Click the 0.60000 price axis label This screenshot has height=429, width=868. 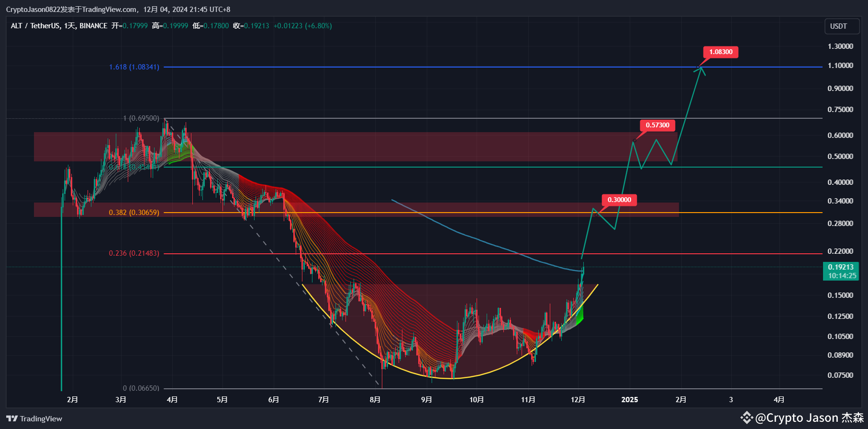840,135
